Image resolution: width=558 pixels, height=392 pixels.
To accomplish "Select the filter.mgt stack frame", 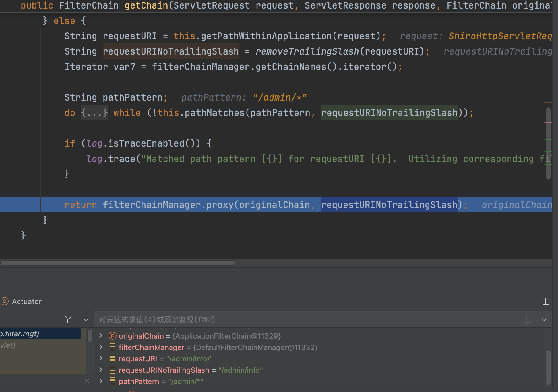I will tap(40, 333).
